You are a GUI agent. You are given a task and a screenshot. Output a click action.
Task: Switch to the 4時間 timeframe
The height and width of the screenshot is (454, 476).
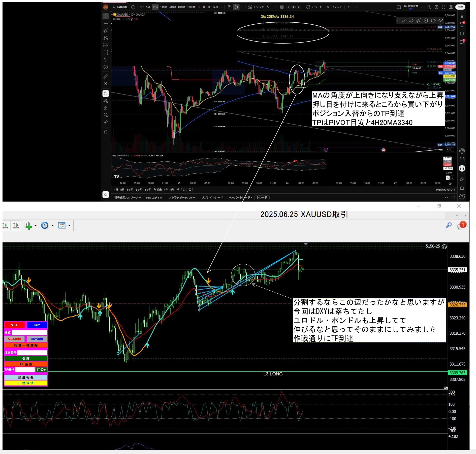coord(173,7)
